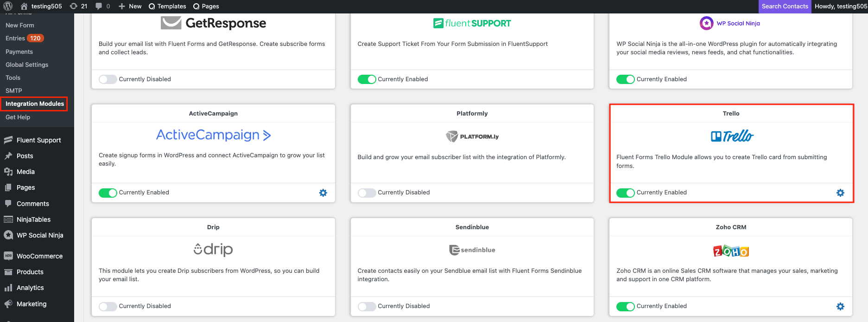Disable the Zoho CRM integration toggle
The width and height of the screenshot is (868, 322).
click(x=625, y=306)
